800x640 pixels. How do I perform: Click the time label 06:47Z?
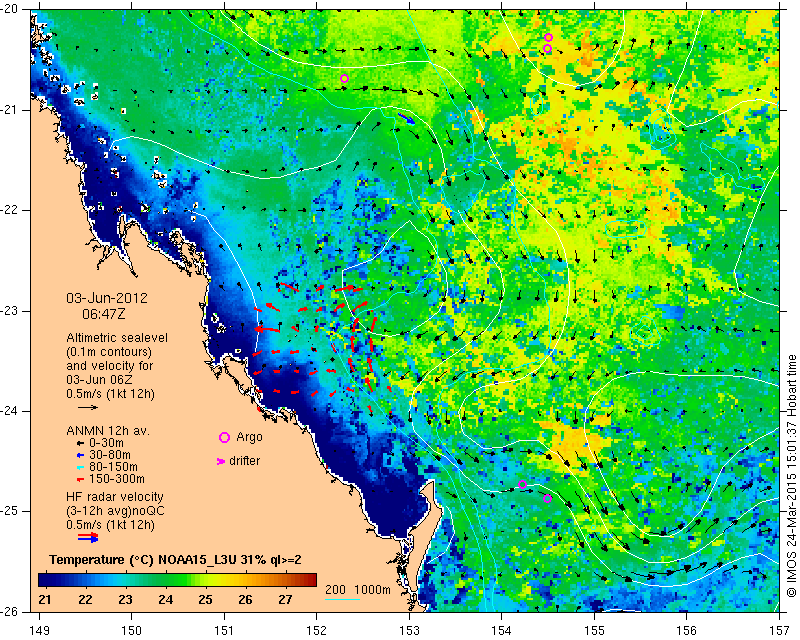pyautogui.click(x=104, y=314)
